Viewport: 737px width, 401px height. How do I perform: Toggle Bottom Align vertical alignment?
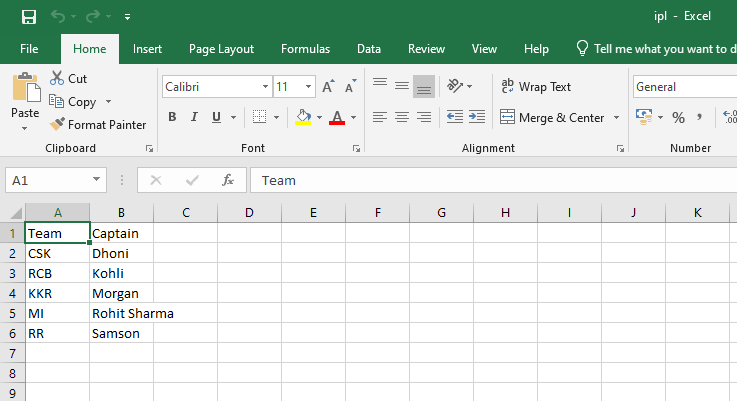423,86
